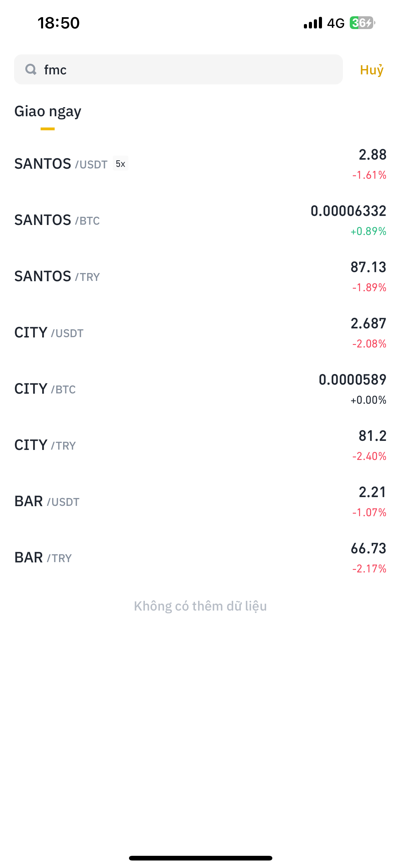
Task: Open the BAR/TRY pair row
Action: tap(200, 558)
